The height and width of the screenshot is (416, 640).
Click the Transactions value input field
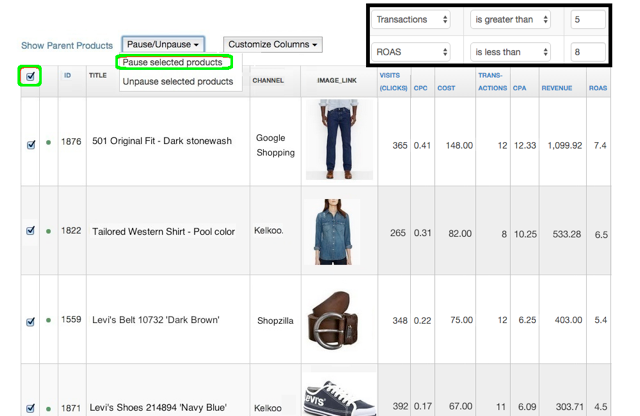tap(587, 19)
